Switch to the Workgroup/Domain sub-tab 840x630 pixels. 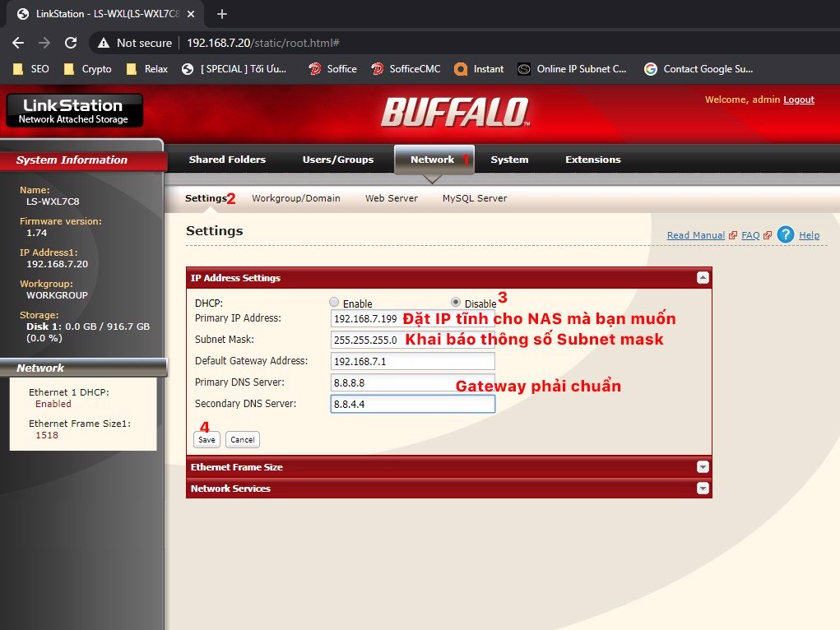tap(296, 198)
